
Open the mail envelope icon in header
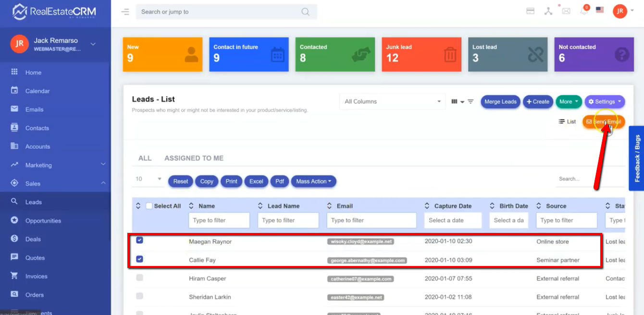[566, 12]
